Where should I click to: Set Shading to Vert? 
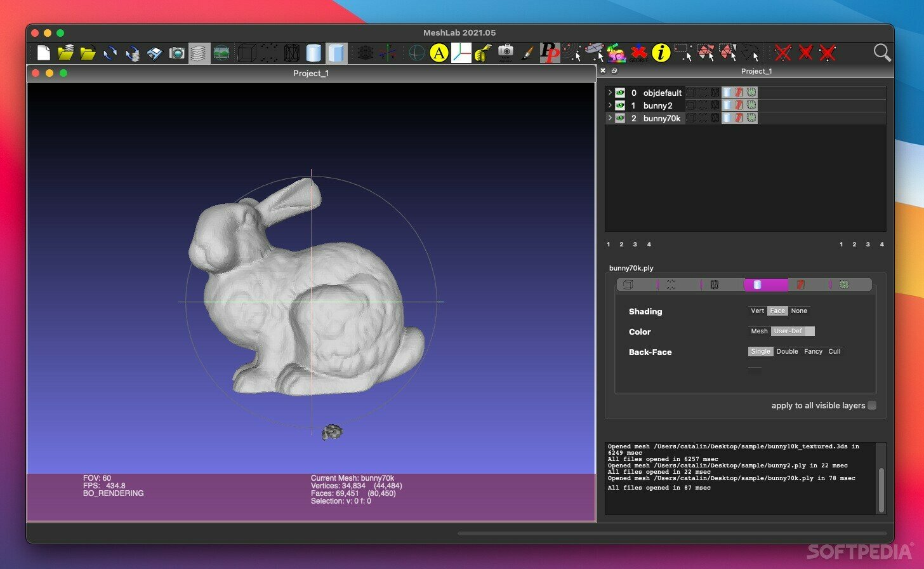[x=757, y=311]
